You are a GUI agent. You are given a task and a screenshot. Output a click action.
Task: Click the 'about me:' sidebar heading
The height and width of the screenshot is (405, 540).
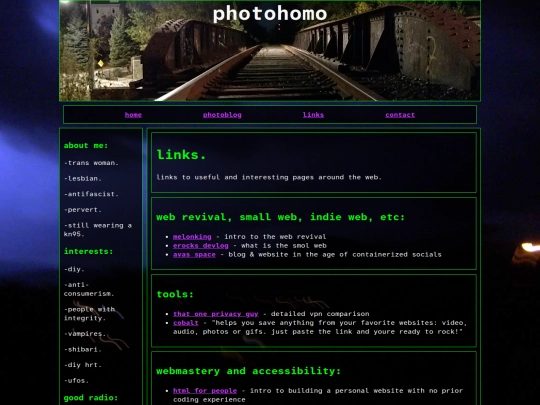click(86, 146)
